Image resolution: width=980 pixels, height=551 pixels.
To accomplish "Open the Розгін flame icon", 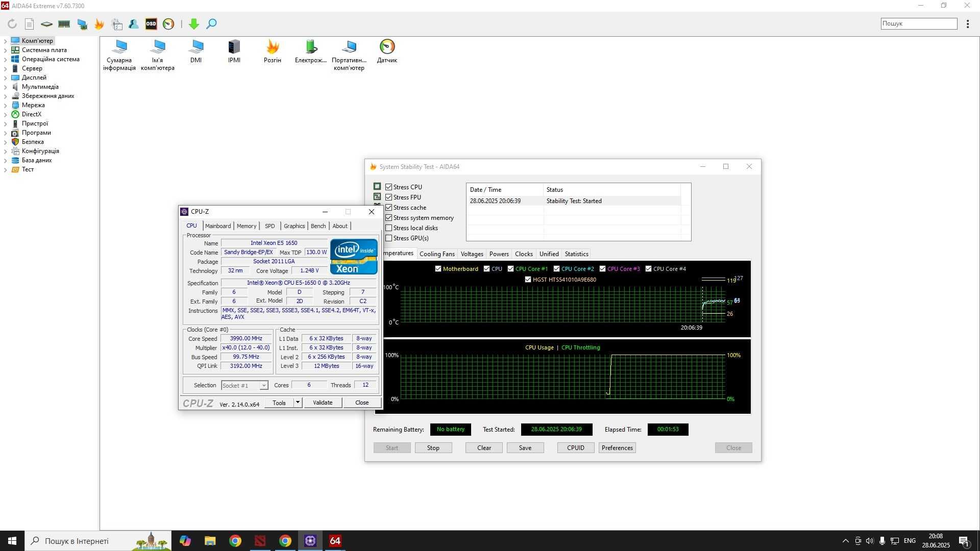I will pos(273,51).
